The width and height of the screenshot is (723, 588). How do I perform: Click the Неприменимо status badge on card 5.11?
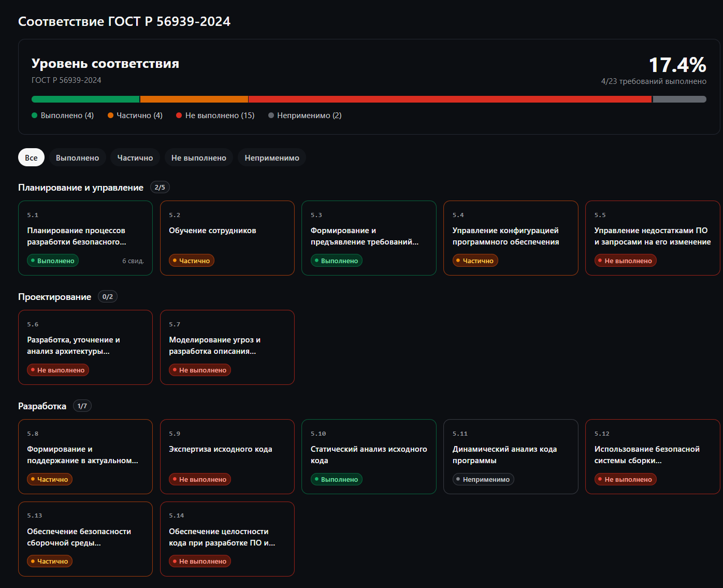483,479
